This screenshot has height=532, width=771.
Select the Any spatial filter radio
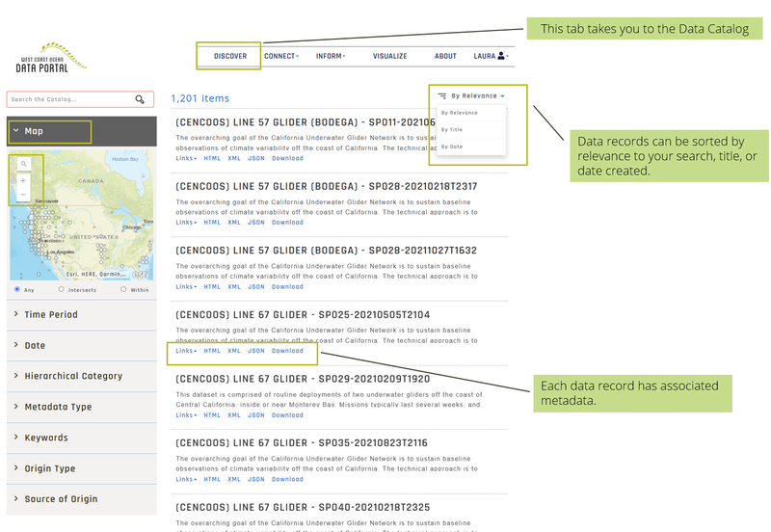17,289
